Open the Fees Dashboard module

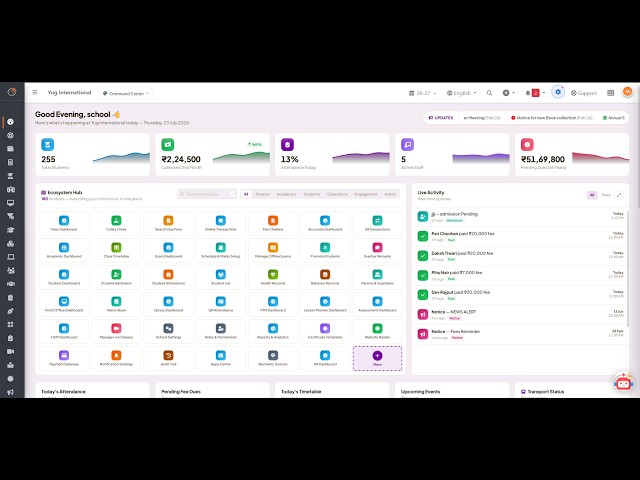[64, 223]
